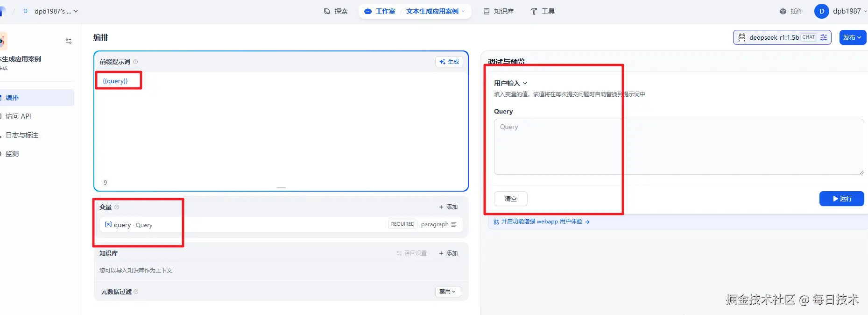Click the 探索 compass icon
The width and height of the screenshot is (868, 315).
tap(327, 11)
